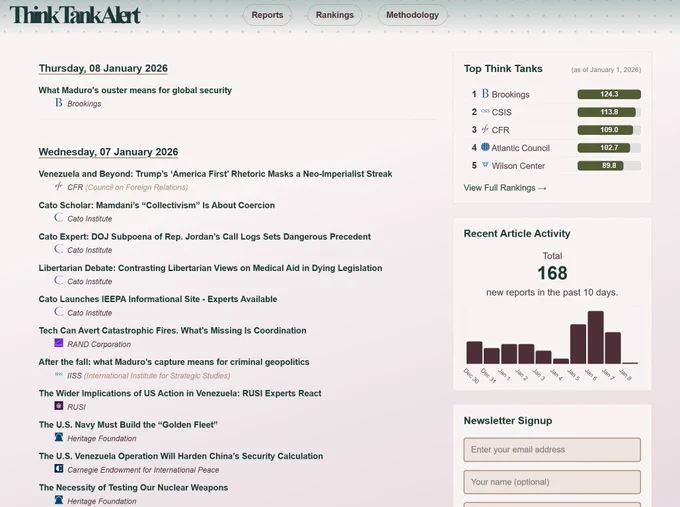Click Wilson Center logo in rankings
This screenshot has width=680, height=507.
click(485, 165)
